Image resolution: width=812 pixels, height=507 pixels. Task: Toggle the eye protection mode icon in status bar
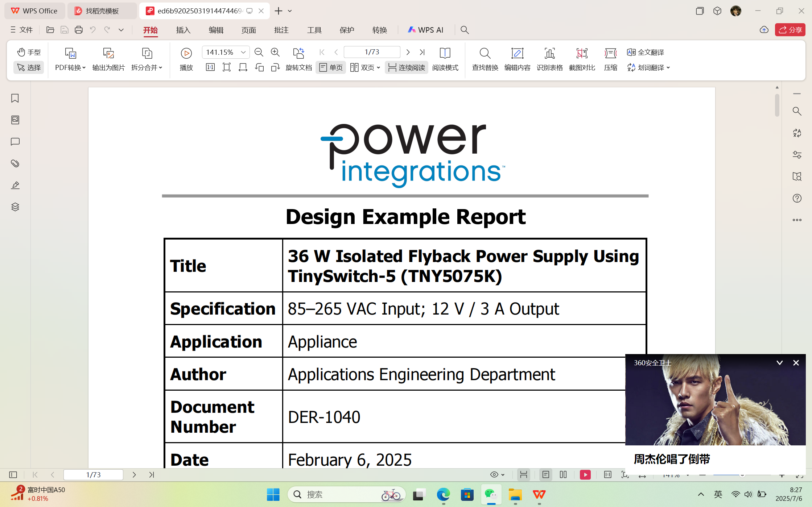click(x=494, y=474)
